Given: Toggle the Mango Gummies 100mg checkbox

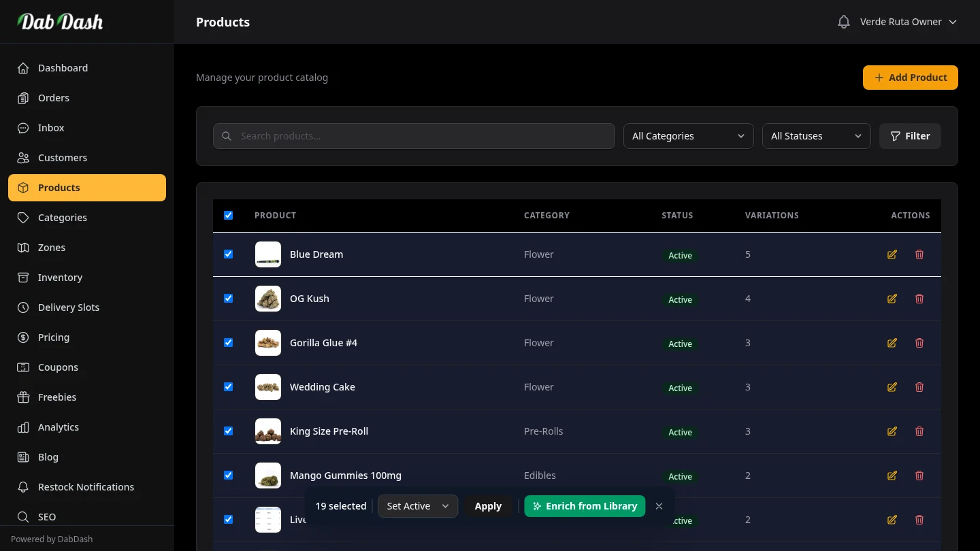Looking at the screenshot, I should point(228,475).
